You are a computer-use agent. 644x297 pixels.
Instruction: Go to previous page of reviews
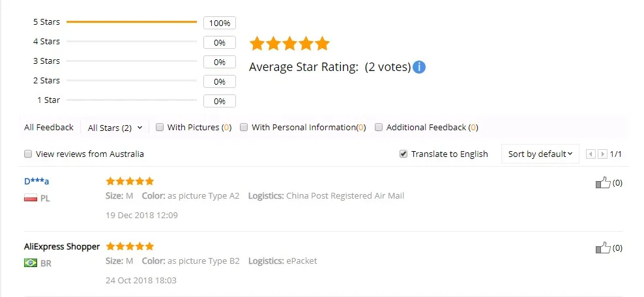[x=591, y=154]
